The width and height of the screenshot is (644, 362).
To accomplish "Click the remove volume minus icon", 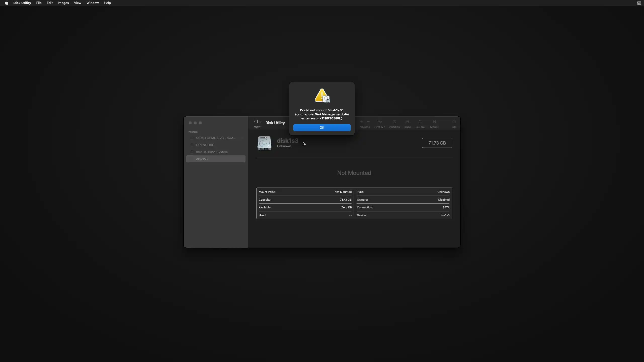I will 369,122.
